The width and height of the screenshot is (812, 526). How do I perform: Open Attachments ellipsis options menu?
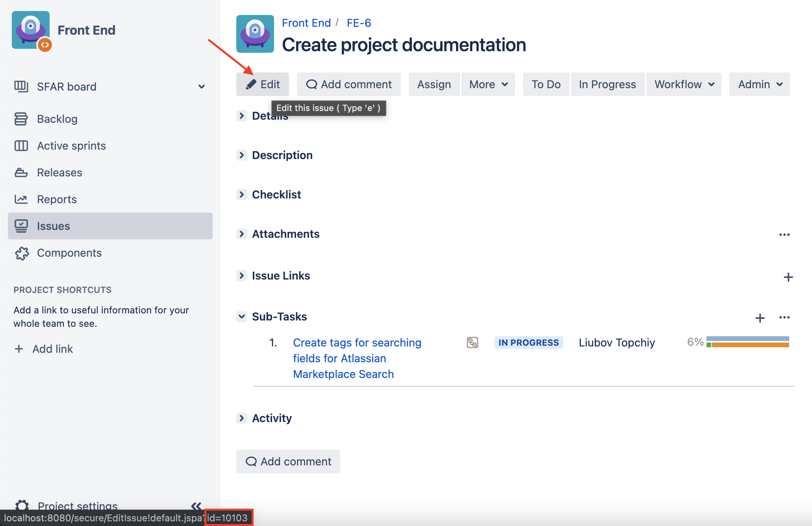(784, 235)
